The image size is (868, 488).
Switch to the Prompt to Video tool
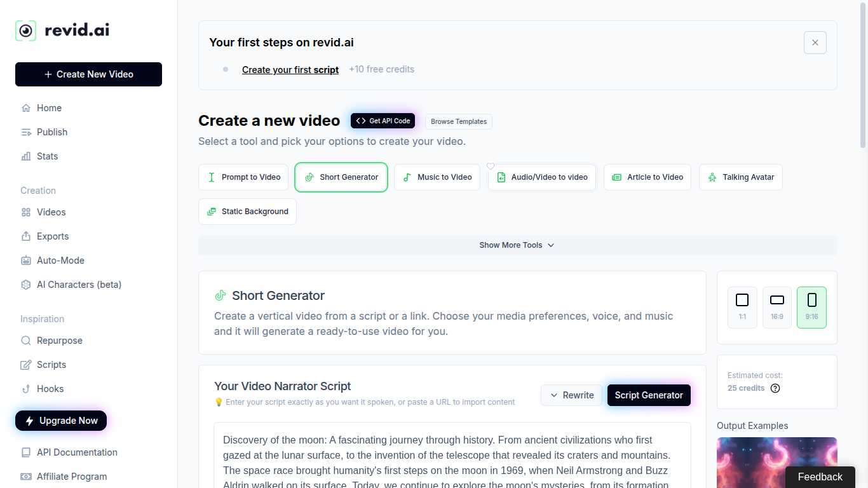[243, 177]
